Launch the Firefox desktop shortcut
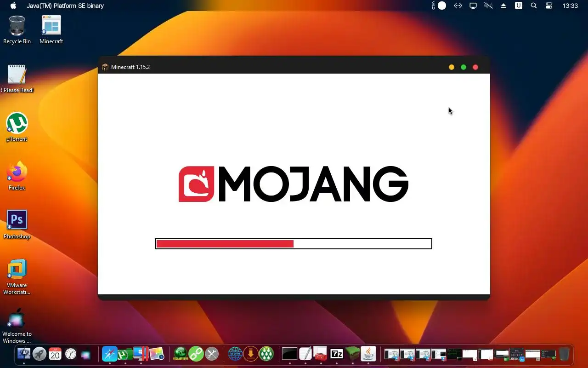588x368 pixels. click(17, 176)
